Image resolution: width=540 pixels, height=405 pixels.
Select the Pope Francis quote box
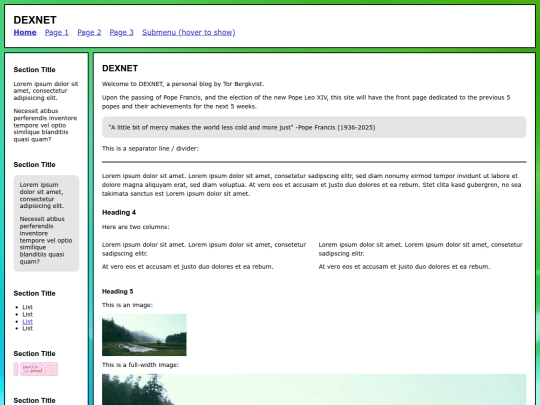click(x=314, y=127)
